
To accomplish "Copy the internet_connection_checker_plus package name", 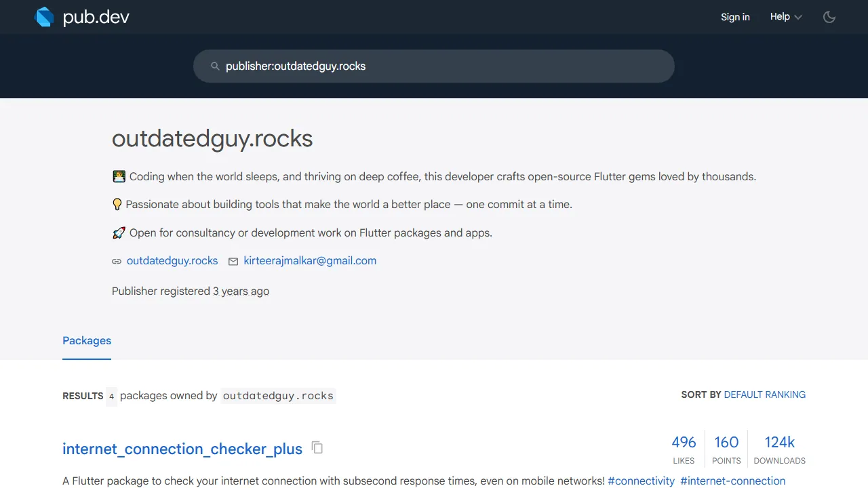I will point(317,448).
